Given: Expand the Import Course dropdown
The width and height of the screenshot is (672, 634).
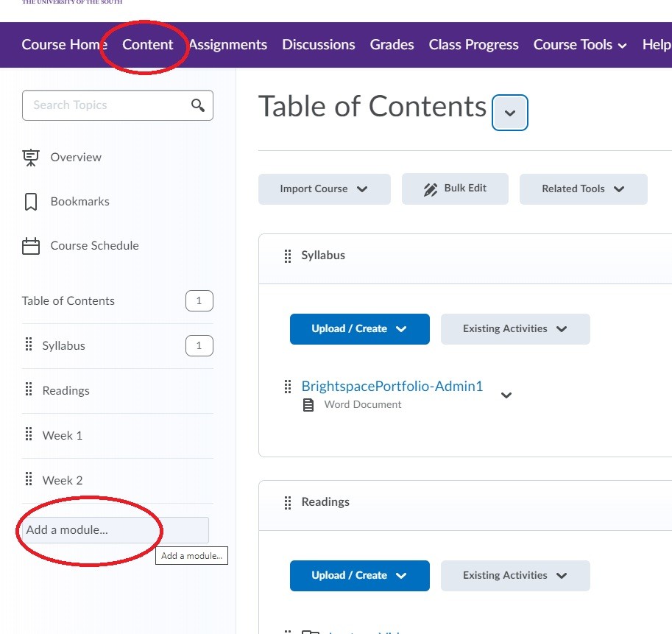Looking at the screenshot, I should [325, 189].
